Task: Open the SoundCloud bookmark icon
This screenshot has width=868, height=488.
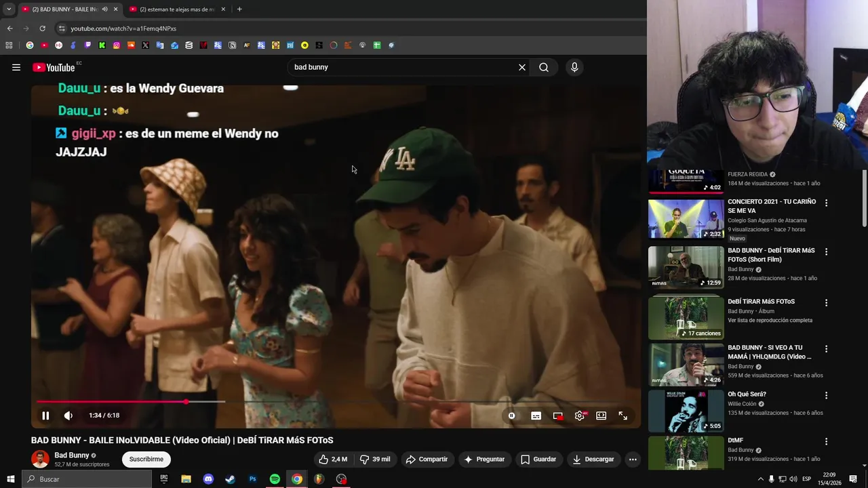Action: 131,45
